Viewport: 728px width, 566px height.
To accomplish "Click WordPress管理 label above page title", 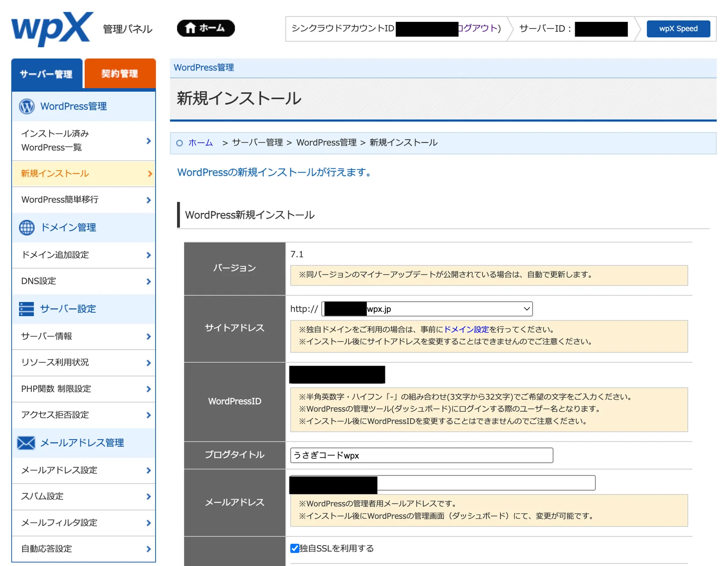I will click(x=204, y=67).
